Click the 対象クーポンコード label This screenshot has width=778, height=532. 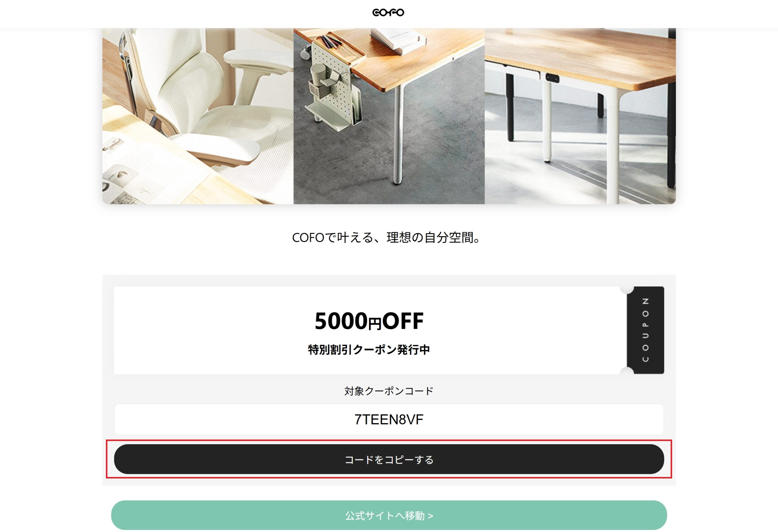[389, 391]
